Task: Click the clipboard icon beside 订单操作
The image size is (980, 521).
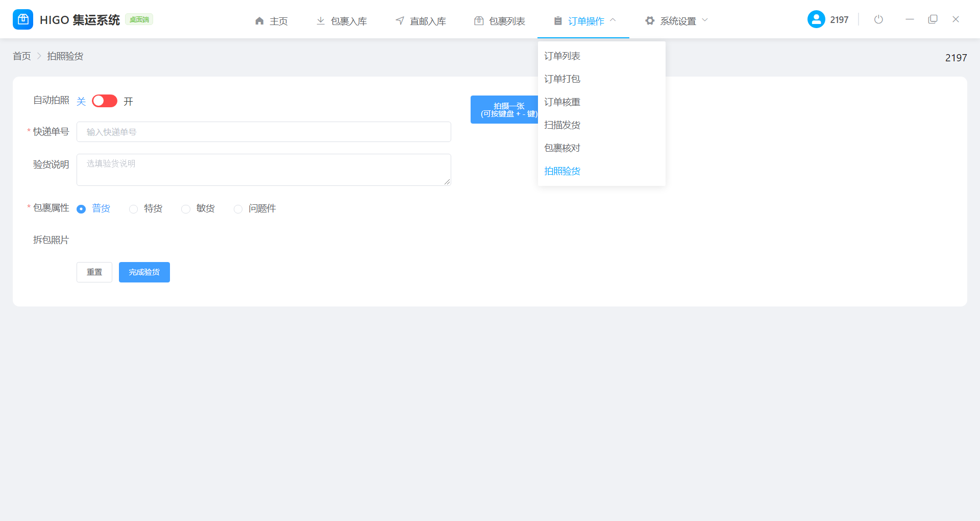Action: [x=558, y=21]
